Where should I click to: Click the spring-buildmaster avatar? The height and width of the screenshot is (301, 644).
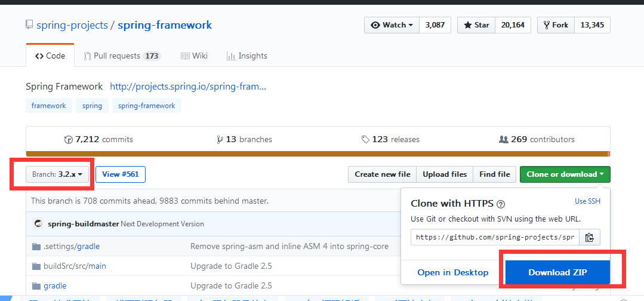coord(38,224)
